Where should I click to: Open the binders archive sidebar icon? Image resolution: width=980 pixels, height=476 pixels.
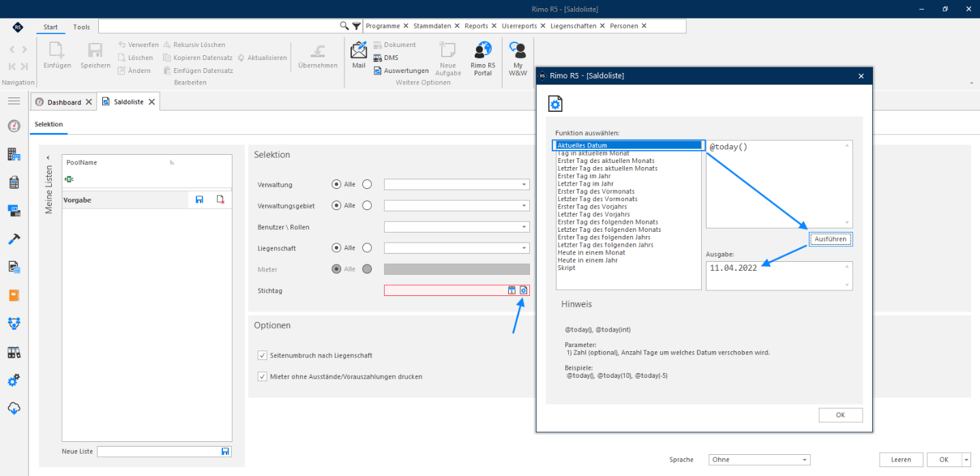point(14,352)
